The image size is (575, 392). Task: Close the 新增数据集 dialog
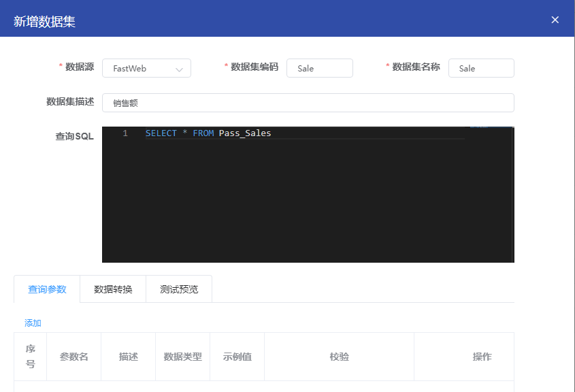(x=555, y=20)
